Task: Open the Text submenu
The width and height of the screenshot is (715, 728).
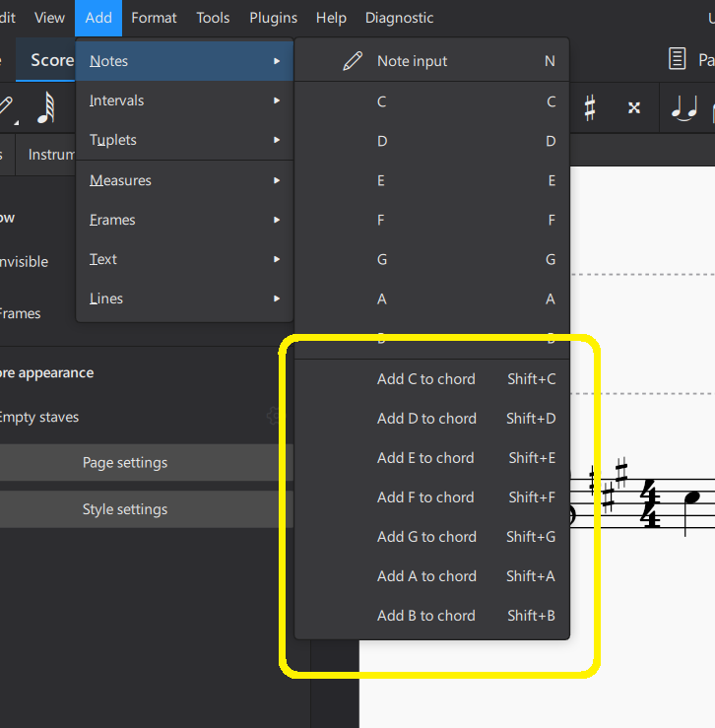Action: (184, 259)
